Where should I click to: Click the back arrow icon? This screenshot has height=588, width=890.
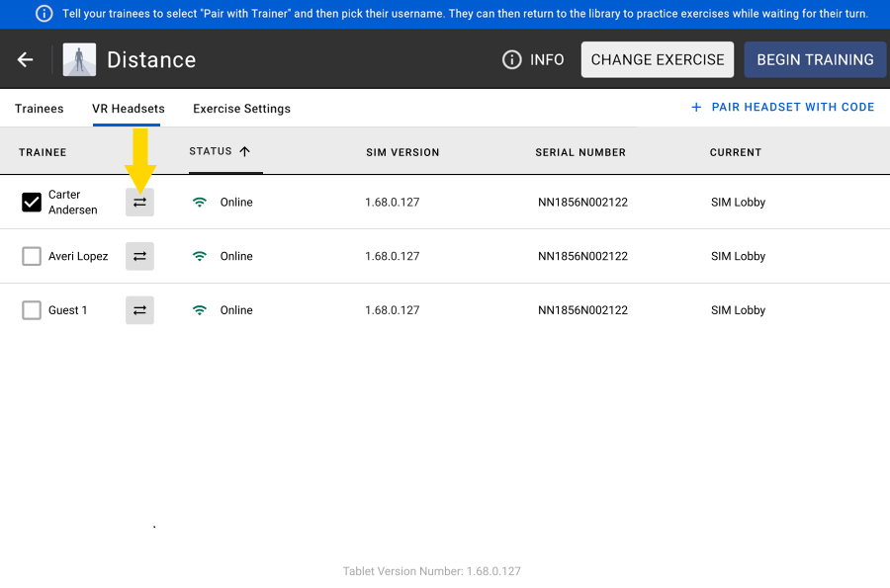click(x=26, y=59)
